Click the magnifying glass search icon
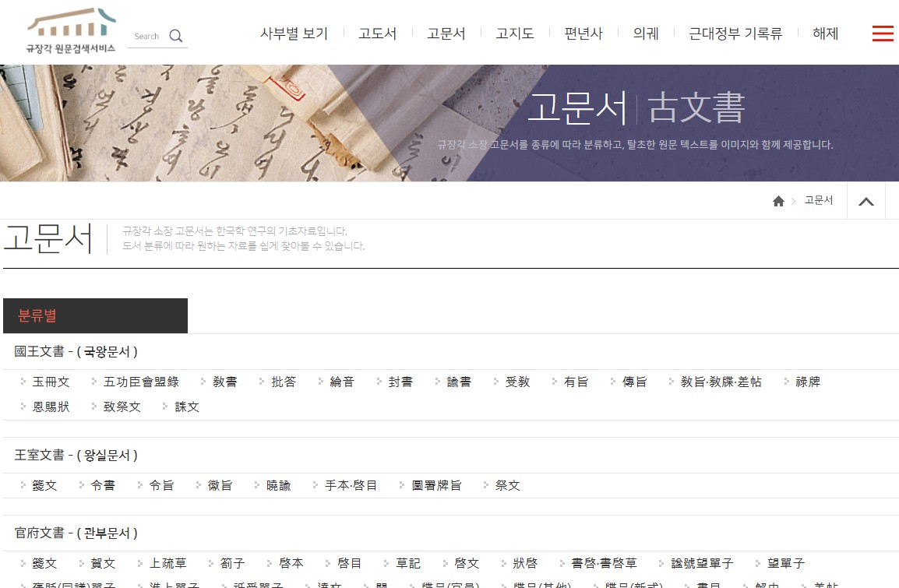This screenshot has width=899, height=588. 176,36
